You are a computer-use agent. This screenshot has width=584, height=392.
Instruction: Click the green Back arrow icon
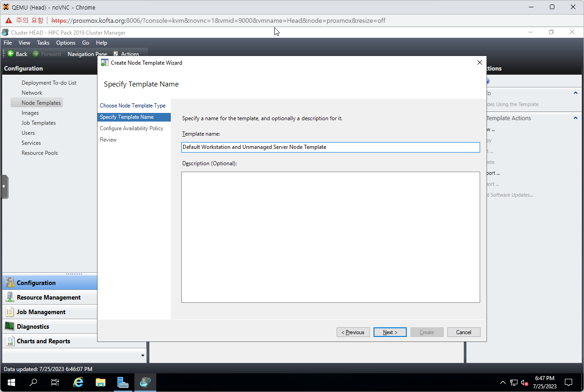(10, 54)
